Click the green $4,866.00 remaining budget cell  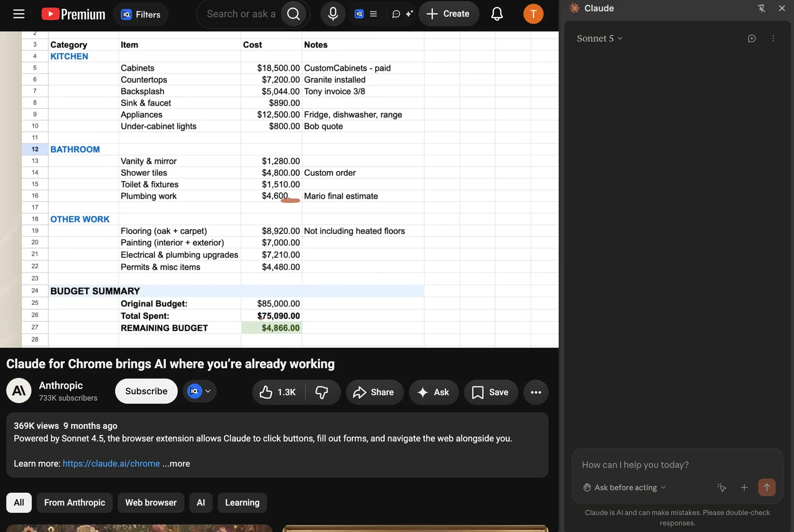(x=271, y=328)
